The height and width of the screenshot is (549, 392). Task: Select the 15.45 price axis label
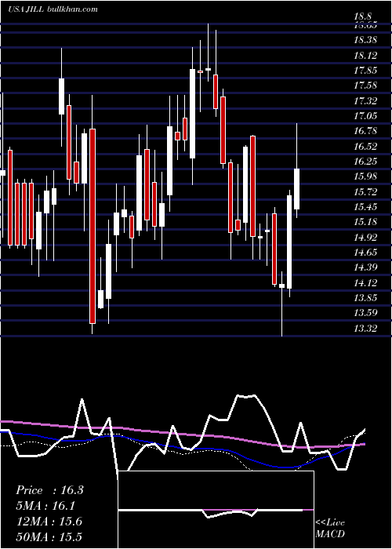pos(365,207)
